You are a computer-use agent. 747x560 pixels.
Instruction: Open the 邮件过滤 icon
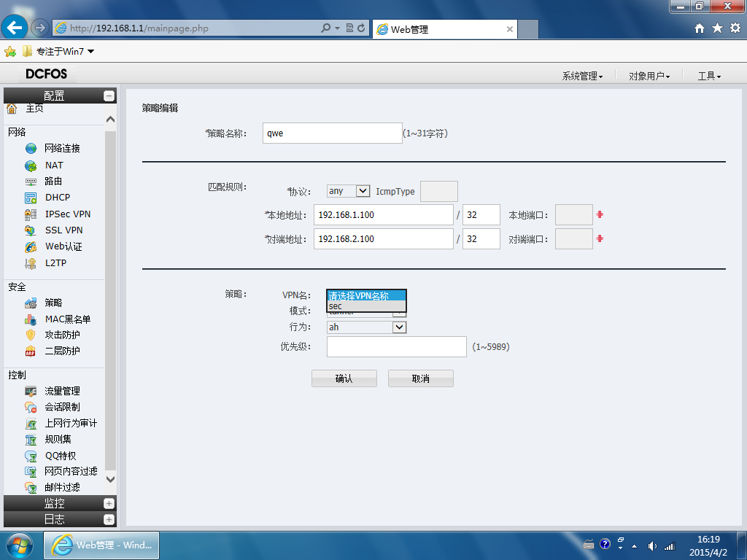[x=31, y=488]
